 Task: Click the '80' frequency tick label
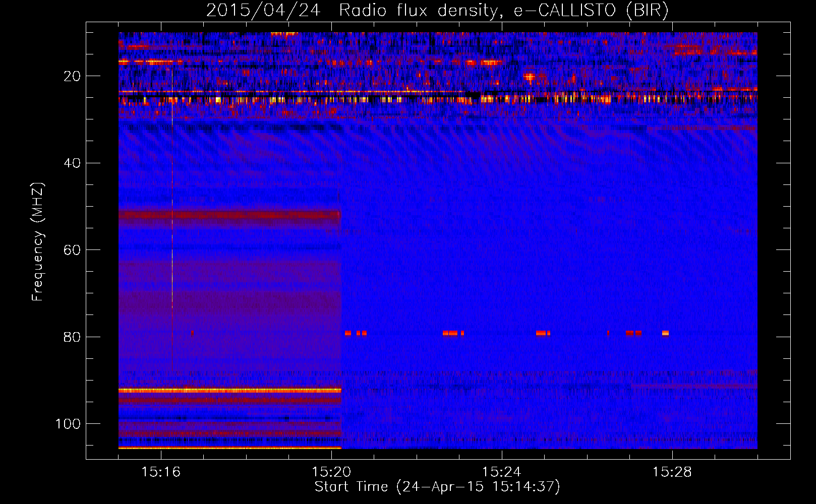(x=72, y=337)
